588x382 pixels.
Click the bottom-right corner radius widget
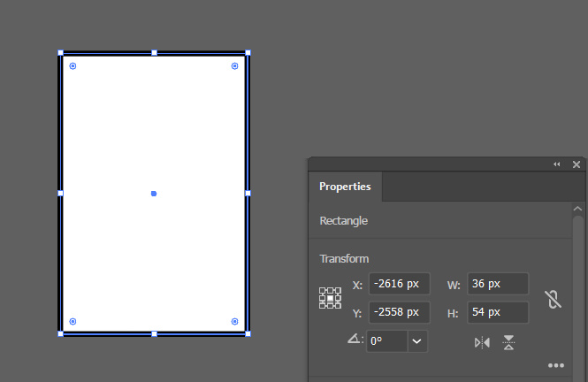pyautogui.click(x=234, y=321)
